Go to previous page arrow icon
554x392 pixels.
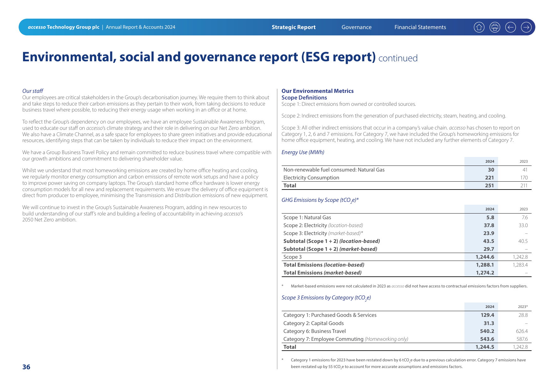tap(510, 27)
